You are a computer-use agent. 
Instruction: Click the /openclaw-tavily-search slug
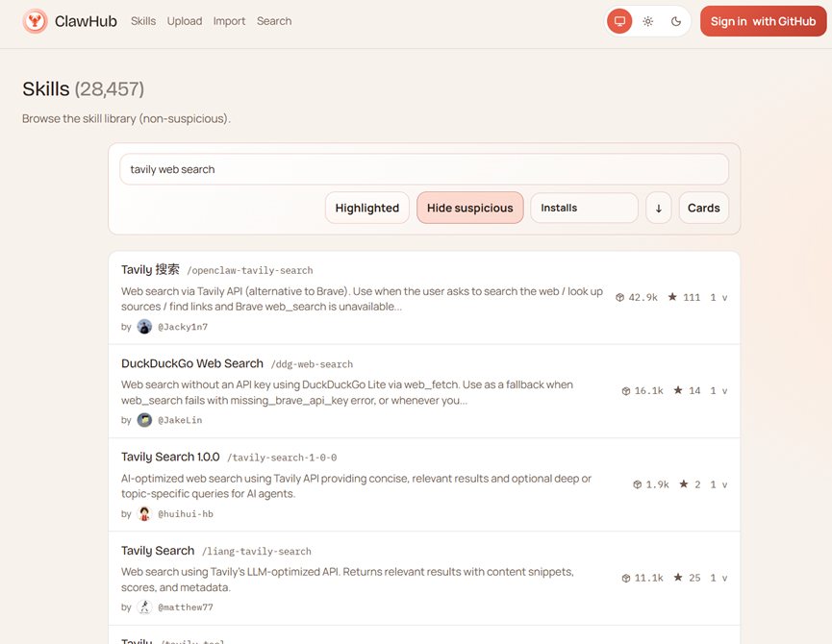pos(250,270)
